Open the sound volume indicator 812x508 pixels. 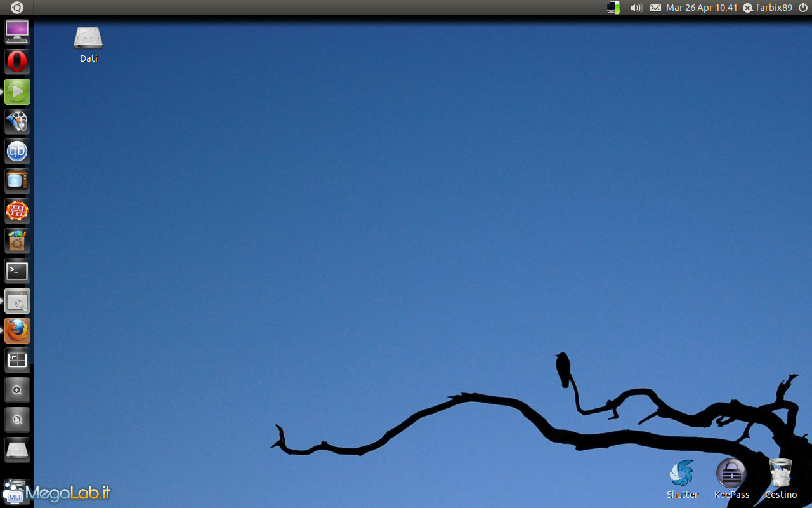636,8
